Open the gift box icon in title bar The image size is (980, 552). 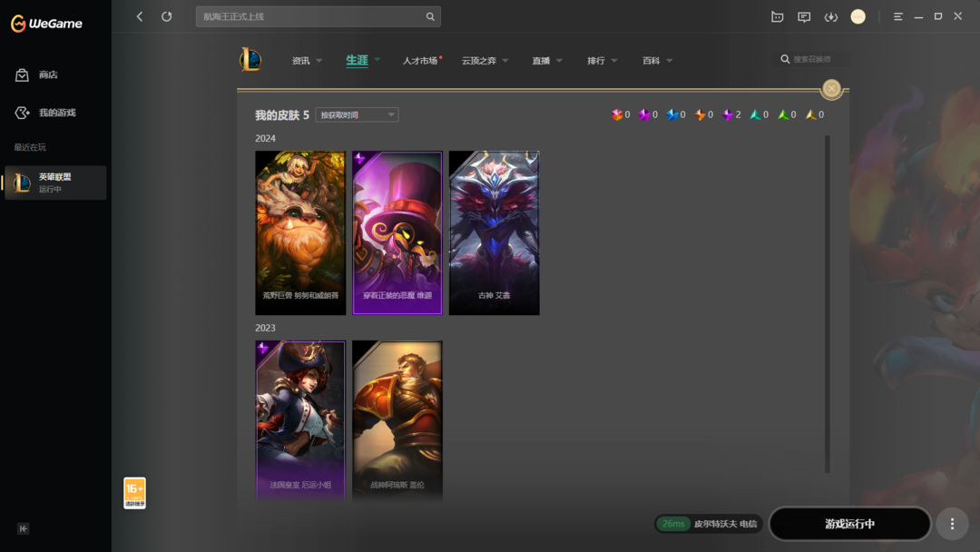coord(777,17)
